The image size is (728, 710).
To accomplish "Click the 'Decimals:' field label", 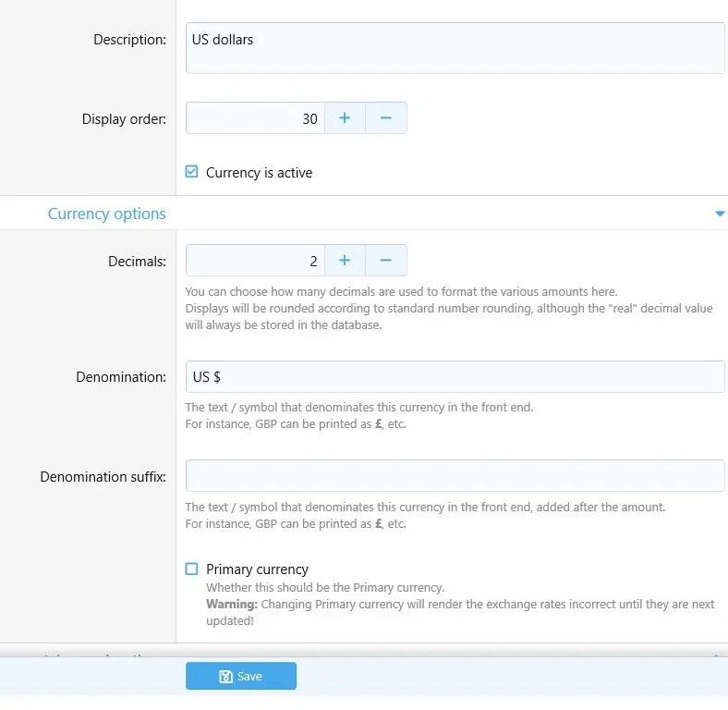I will point(137,262).
